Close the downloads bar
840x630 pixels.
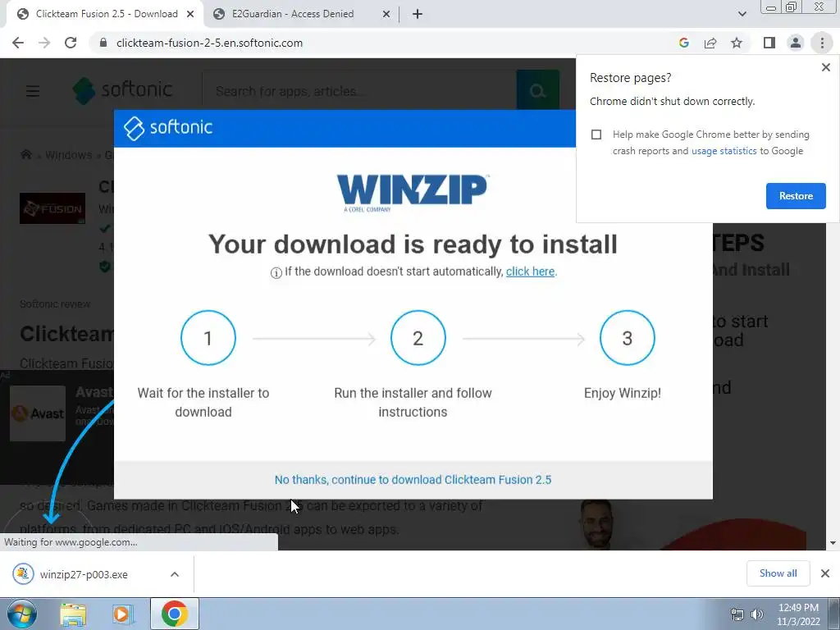click(x=825, y=573)
